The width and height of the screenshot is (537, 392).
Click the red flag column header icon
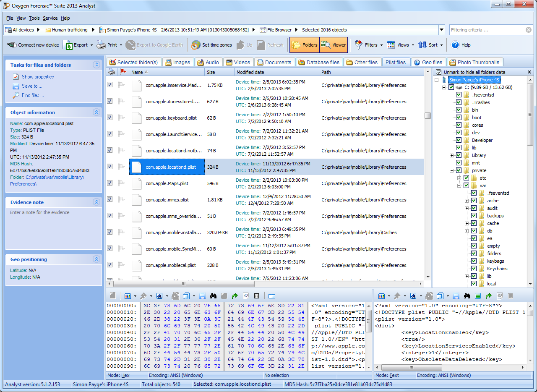[x=122, y=72]
